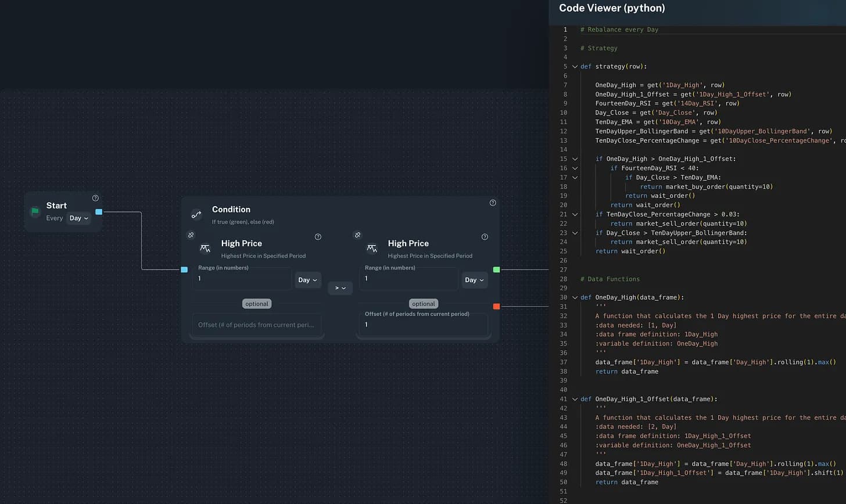Click the final 'return wait_order()' on line 25
Image resolution: width=846 pixels, height=504 pixels.
630,251
